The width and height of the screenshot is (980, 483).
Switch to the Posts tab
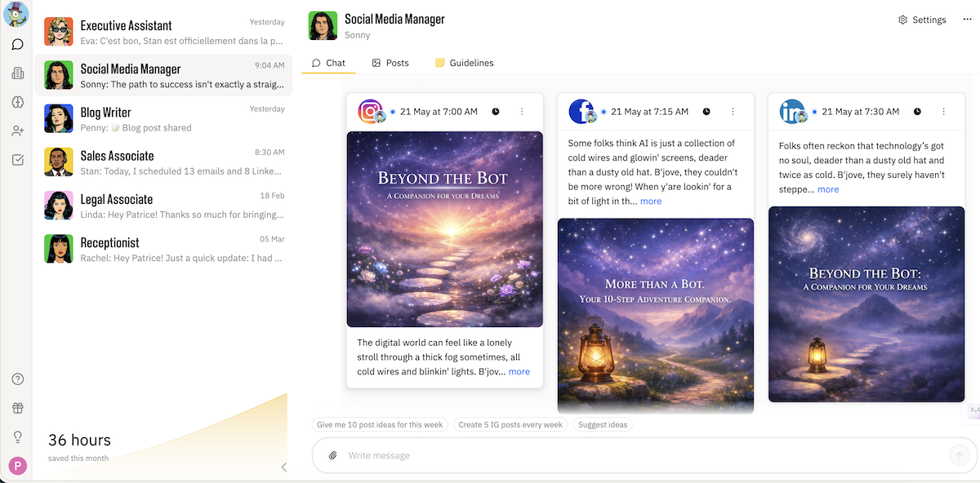click(390, 63)
